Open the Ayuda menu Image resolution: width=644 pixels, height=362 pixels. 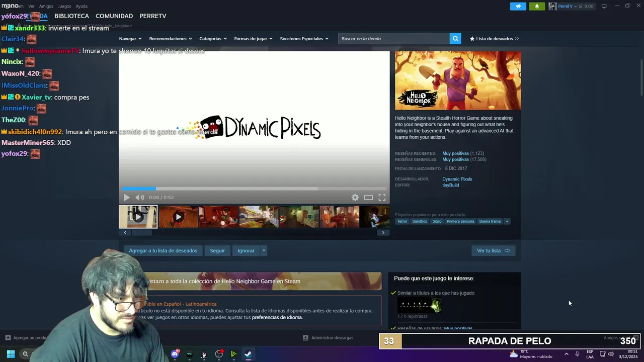tap(82, 7)
